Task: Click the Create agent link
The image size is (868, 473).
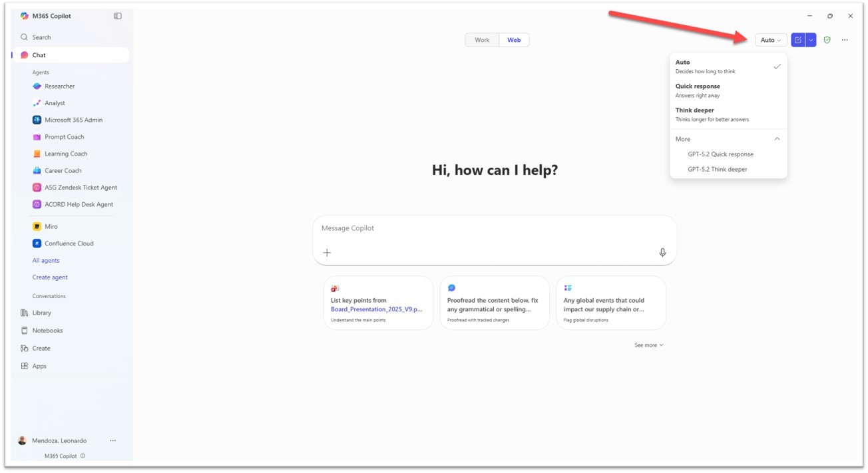Action: [50, 277]
